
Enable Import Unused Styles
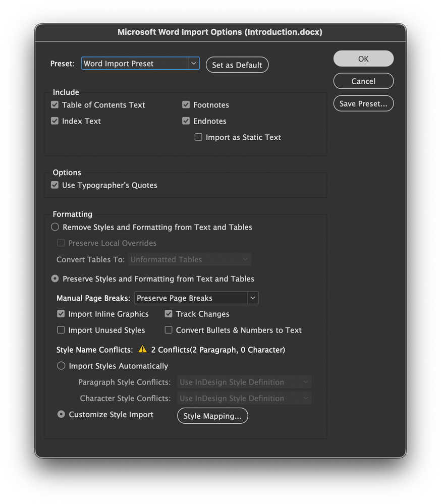click(61, 330)
